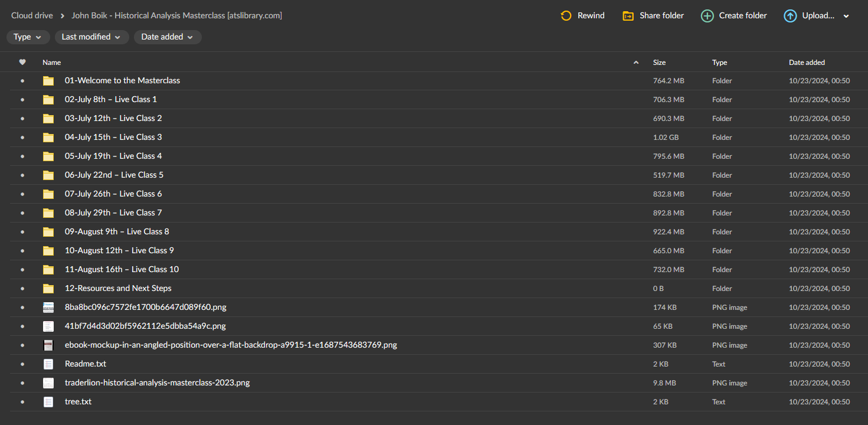
Task: Select the traderlion-historical-analysis-masterclass-2023.png thumbnail
Action: [x=48, y=383]
